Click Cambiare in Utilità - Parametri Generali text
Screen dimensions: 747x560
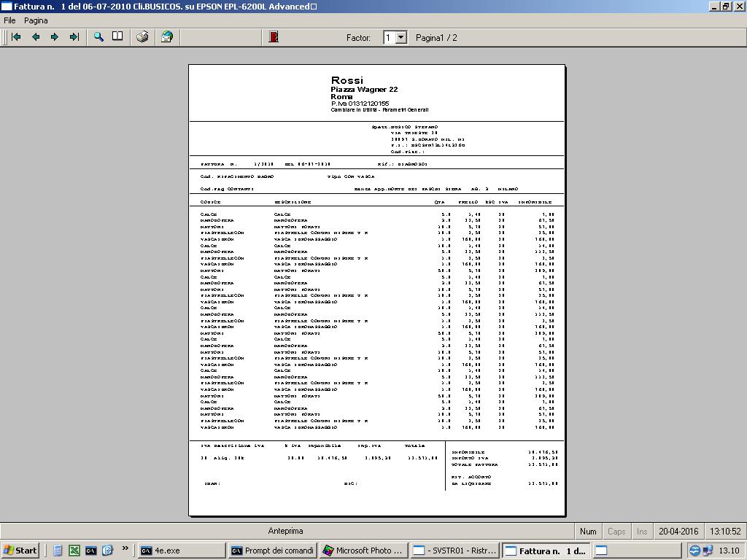coord(379,110)
